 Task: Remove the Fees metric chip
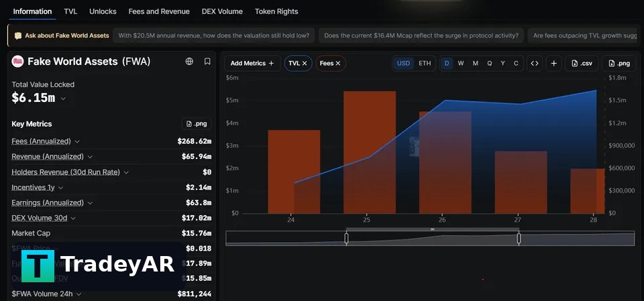(338, 63)
